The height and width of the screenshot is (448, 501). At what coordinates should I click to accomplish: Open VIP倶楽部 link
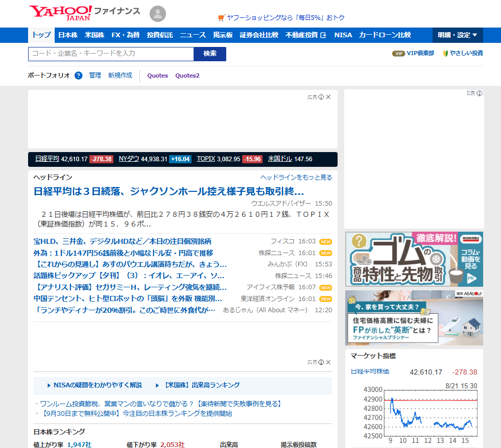(x=420, y=54)
